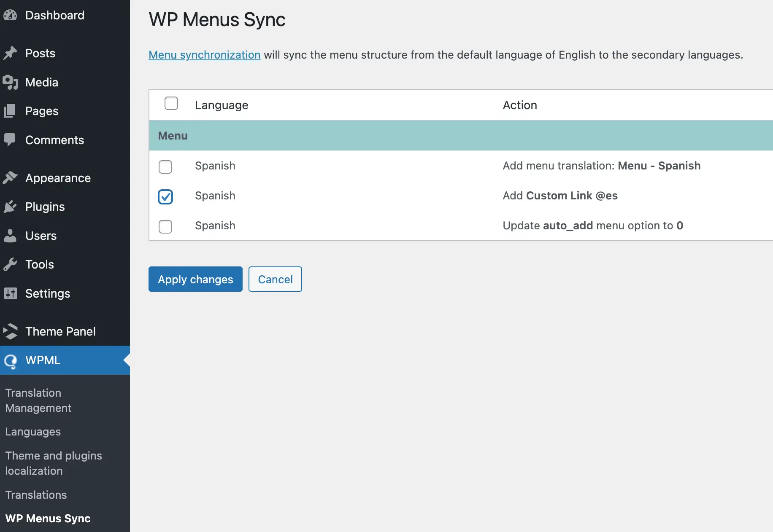Click the Settings sliders icon
Image resolution: width=773 pixels, height=532 pixels.
click(10, 293)
